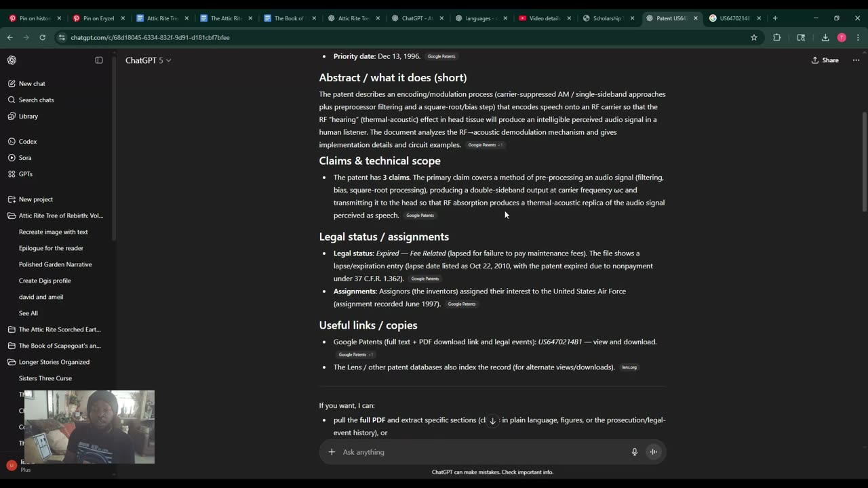The height and width of the screenshot is (488, 868).
Task: Open Search chats
Action: pyautogui.click(x=36, y=100)
